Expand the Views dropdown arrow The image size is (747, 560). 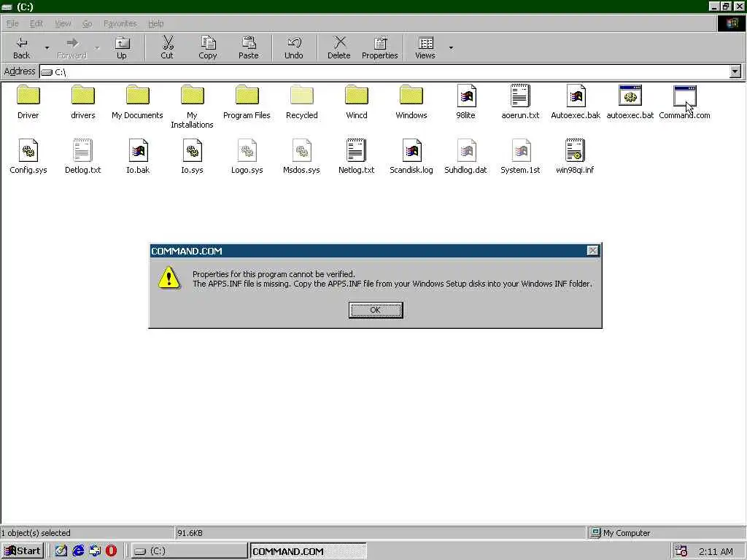pyautogui.click(x=451, y=47)
